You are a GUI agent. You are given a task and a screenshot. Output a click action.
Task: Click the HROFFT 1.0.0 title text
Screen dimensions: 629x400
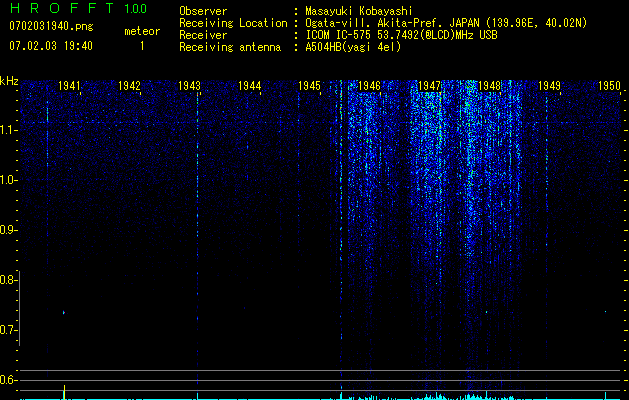pos(78,8)
